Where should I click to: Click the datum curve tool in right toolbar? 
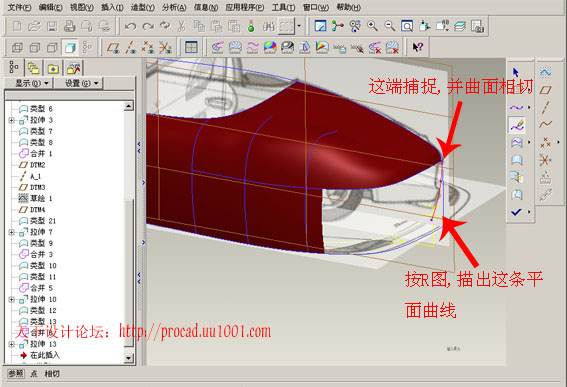click(x=545, y=124)
